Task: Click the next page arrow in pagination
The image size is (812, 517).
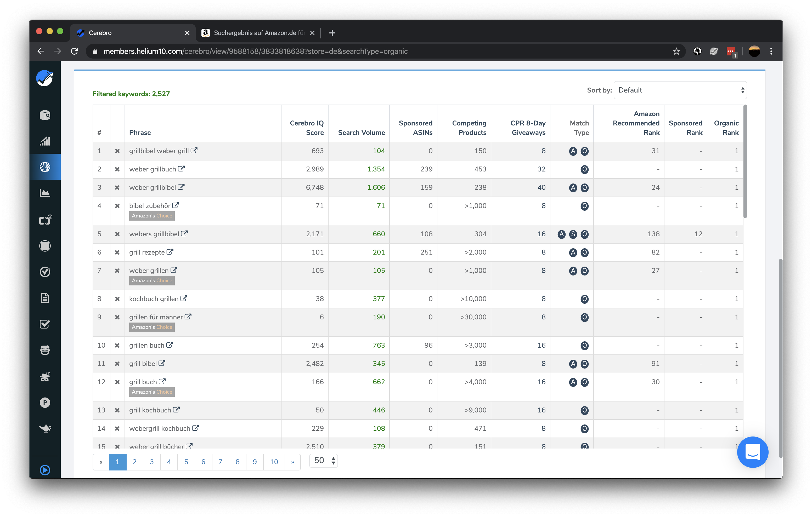Action: [x=292, y=462]
